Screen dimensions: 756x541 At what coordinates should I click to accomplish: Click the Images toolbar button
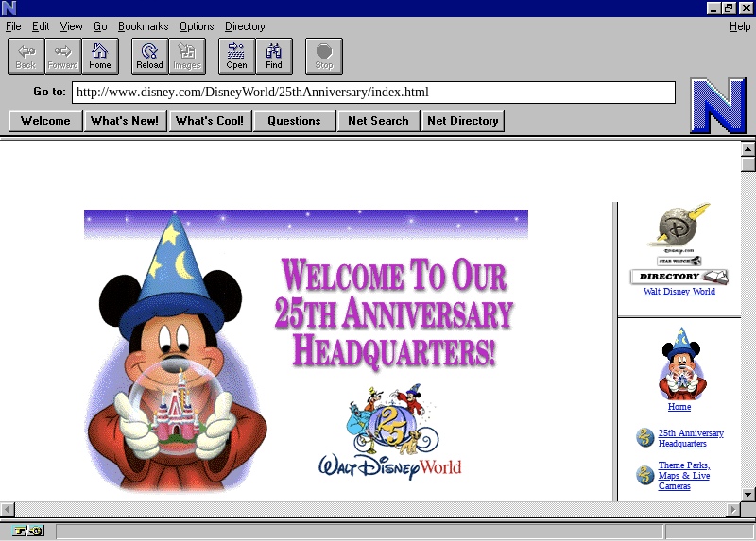coord(187,56)
